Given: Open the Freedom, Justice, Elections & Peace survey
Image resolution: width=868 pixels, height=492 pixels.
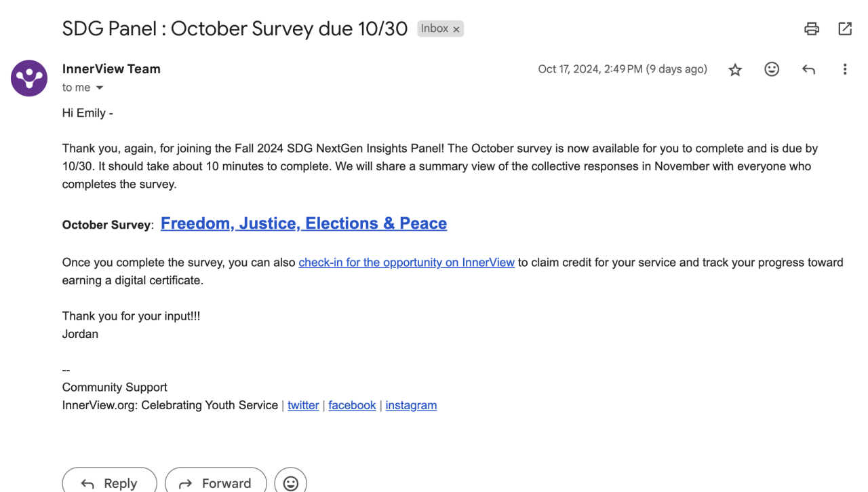Looking at the screenshot, I should (303, 223).
